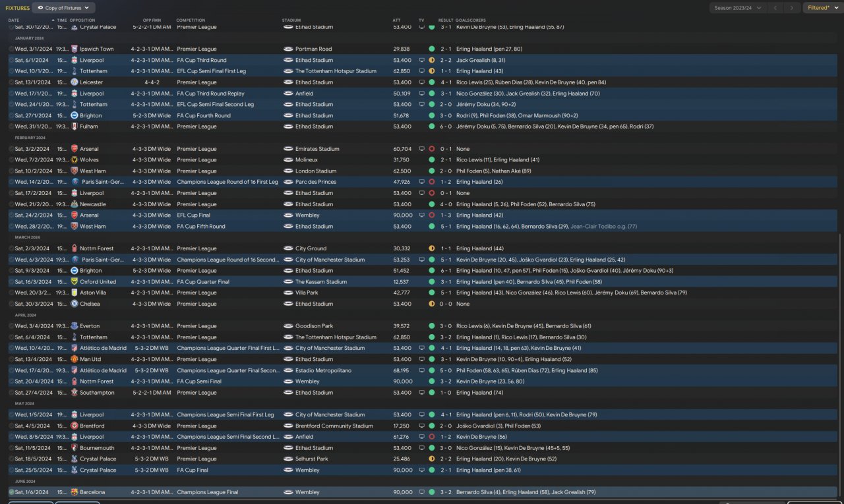Click the stadium icon beside Selhurst Park
This screenshot has width=844, height=504.
point(288,459)
